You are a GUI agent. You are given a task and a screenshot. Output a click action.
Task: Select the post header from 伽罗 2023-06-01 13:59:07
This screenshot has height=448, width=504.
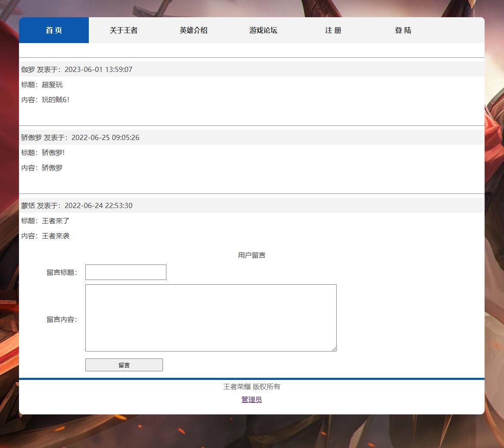pos(252,69)
